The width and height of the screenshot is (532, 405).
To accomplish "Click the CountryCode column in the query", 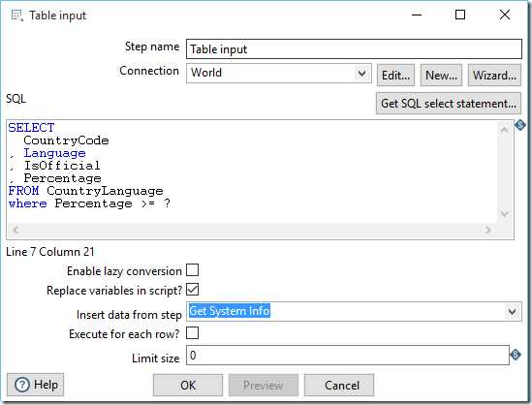I will pos(66,140).
